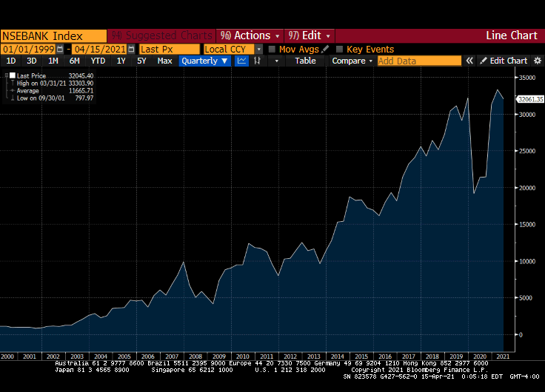545x392 pixels.
Task: Click the Last Px field
Action: (170, 49)
